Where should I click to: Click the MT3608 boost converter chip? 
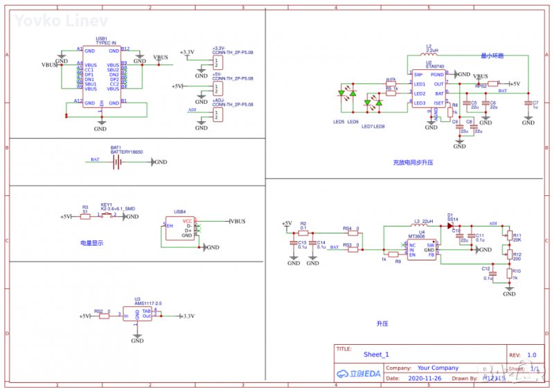tap(421, 251)
